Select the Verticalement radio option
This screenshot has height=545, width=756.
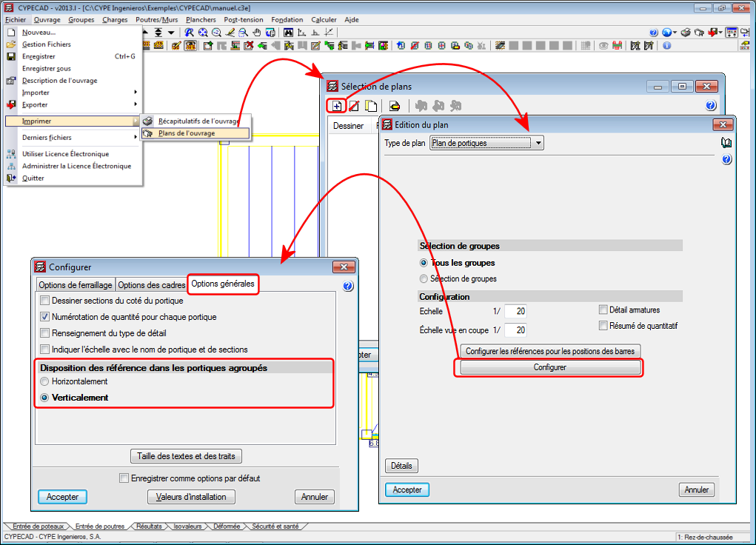tap(45, 398)
